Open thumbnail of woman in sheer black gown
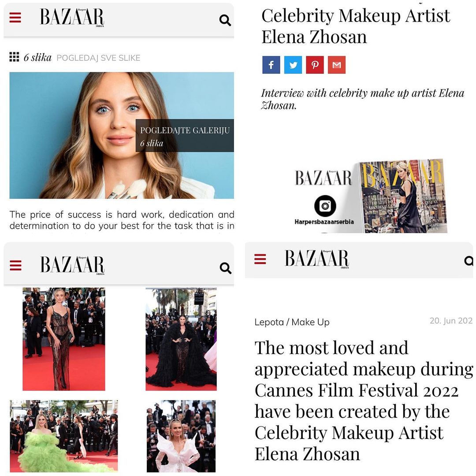Image resolution: width=476 pixels, height=476 pixels. (64, 339)
